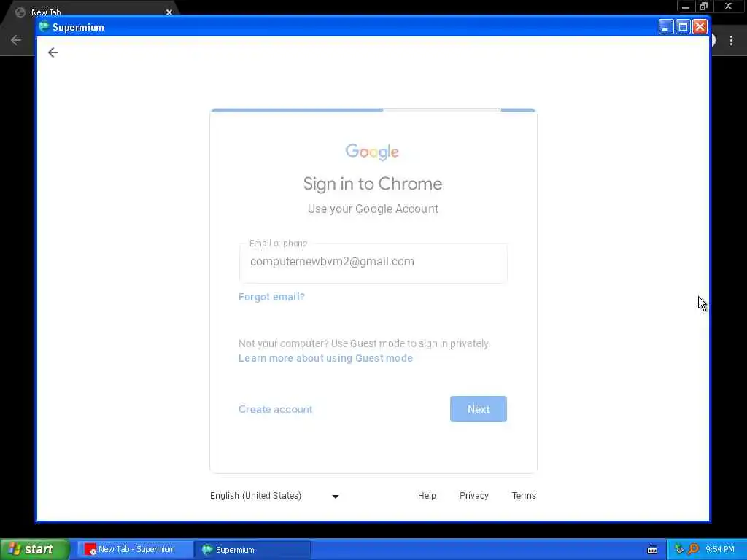
Task: Restore the background browser window
Action: click(704, 6)
